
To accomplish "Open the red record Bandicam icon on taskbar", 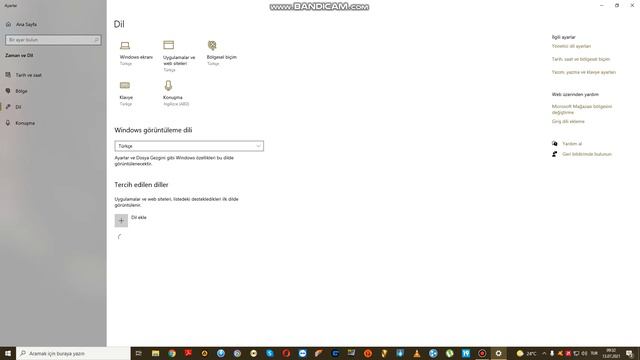I will pos(482,353).
